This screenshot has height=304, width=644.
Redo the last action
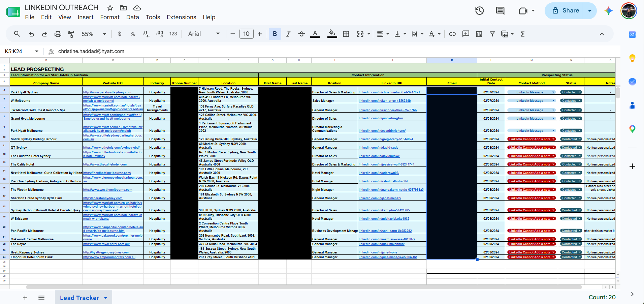44,34
